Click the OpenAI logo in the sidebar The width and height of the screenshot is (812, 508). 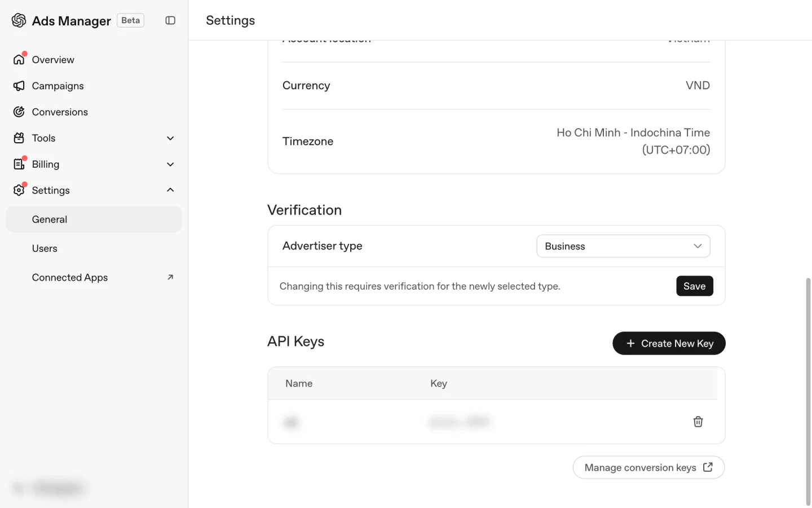click(19, 20)
